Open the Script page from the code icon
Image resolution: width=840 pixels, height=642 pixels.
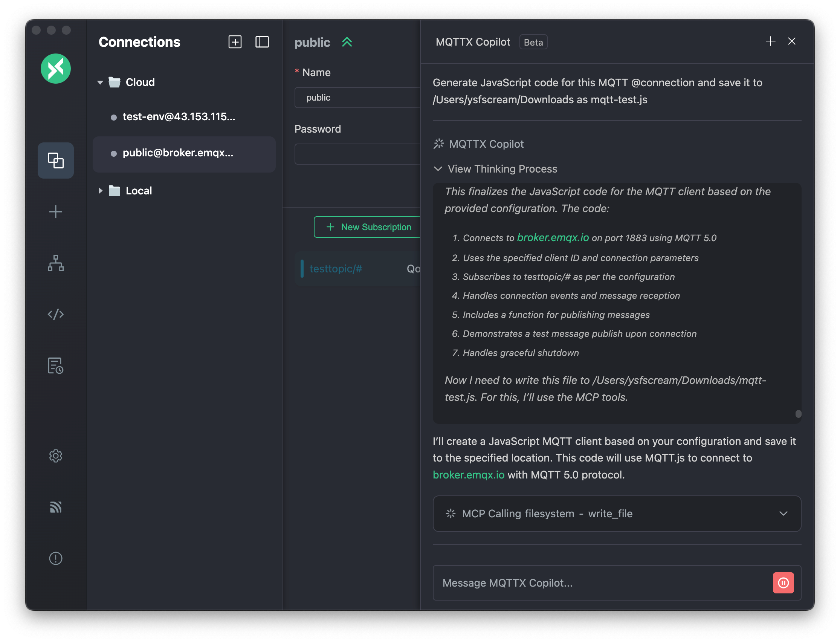tap(55, 314)
